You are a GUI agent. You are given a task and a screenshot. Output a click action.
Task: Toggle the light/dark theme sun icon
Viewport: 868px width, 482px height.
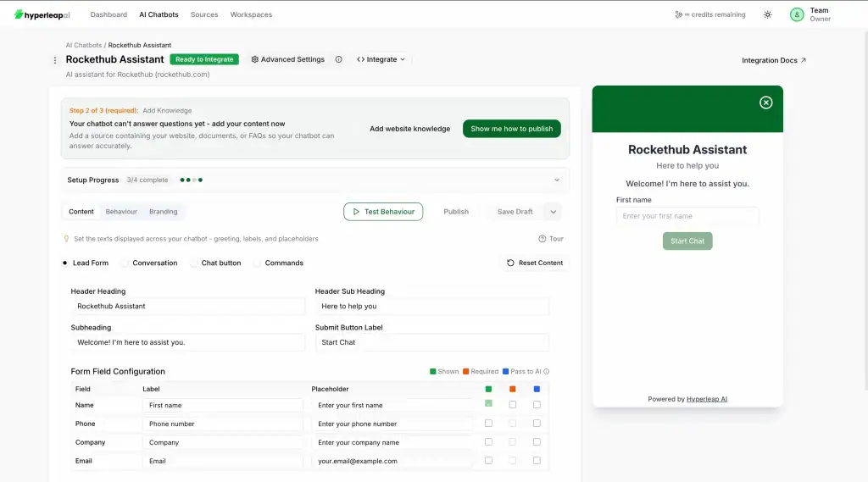coord(768,14)
